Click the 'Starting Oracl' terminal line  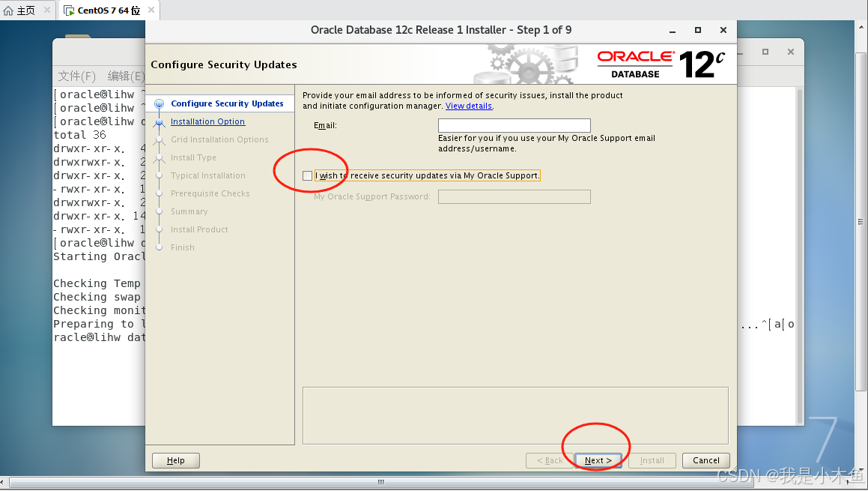[99, 256]
